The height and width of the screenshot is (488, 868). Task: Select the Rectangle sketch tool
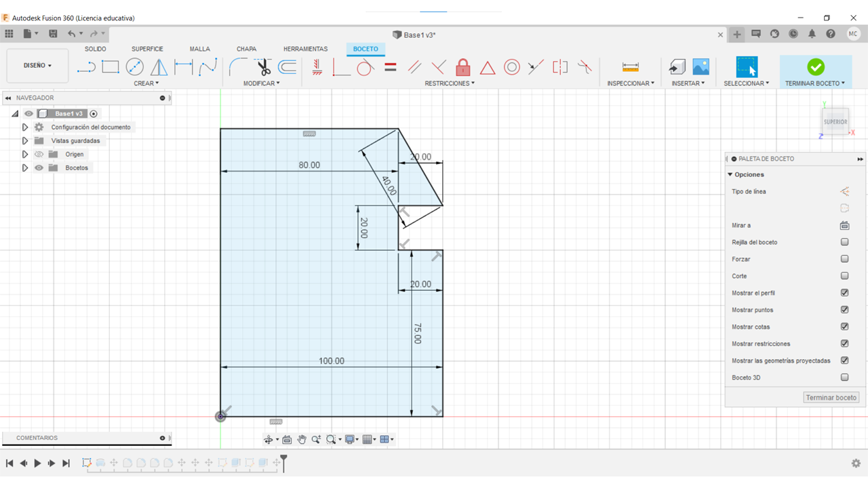pos(111,66)
